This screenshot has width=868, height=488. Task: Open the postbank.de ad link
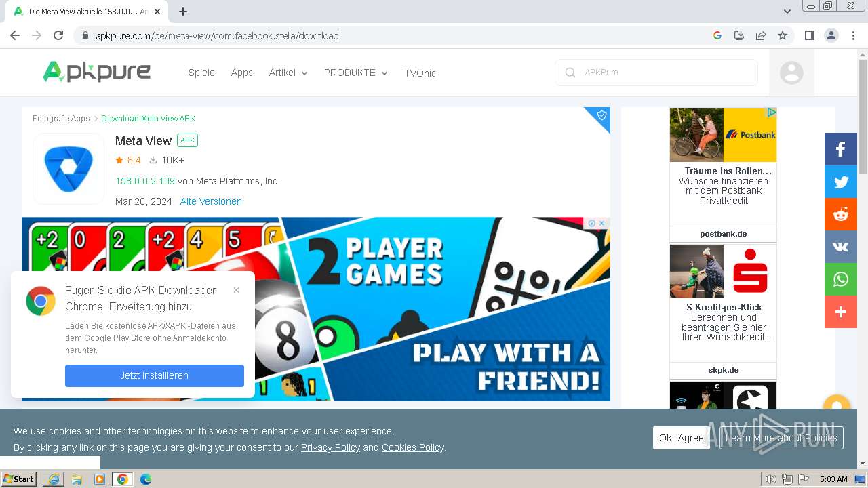[723, 234]
